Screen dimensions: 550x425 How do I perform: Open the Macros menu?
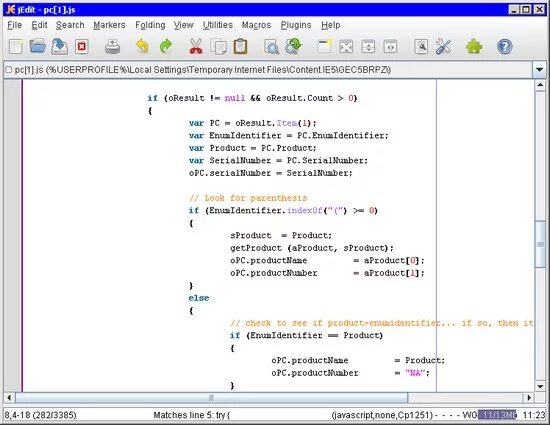tap(256, 25)
